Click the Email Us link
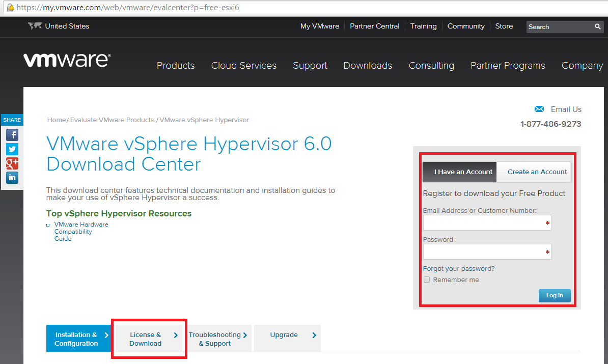The width and height of the screenshot is (608, 364). pos(566,109)
